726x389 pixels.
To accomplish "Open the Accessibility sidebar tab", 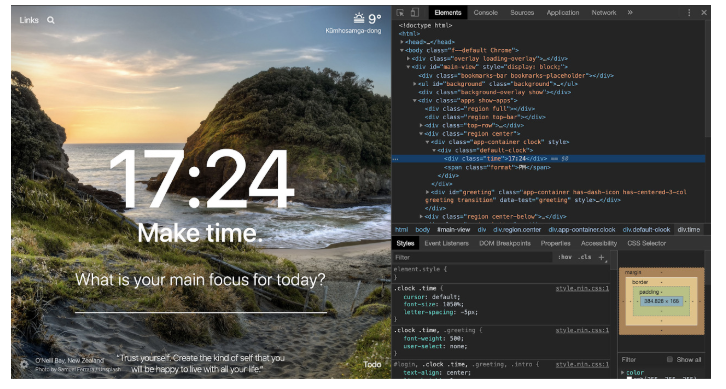I will coord(599,243).
